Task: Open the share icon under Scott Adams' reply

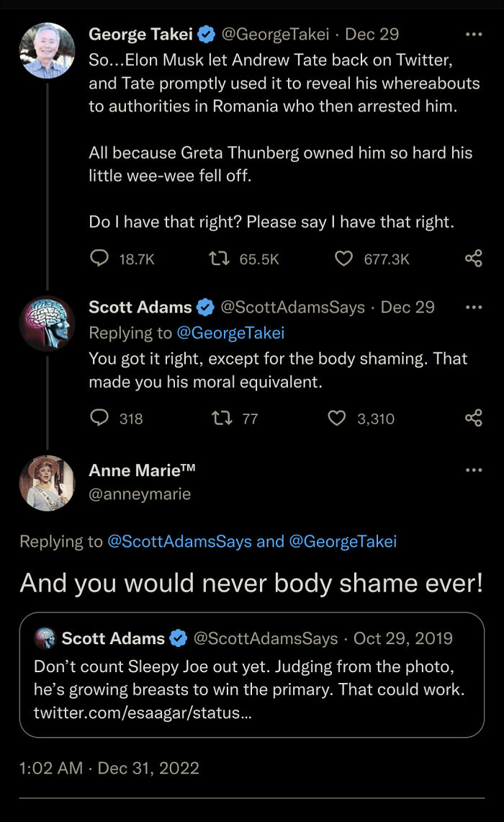Action: [x=473, y=418]
